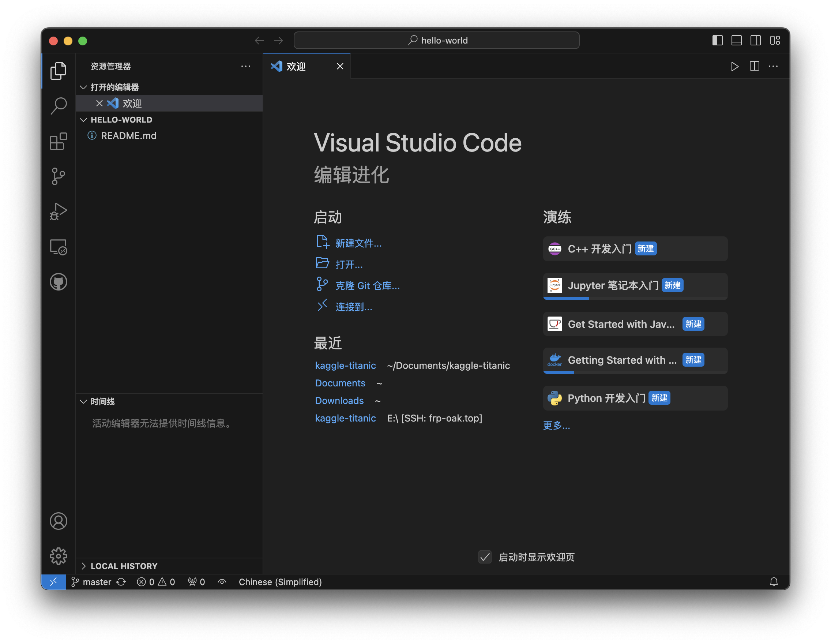Click the remote window indicator in status bar
Image resolution: width=831 pixels, height=644 pixels.
point(53,582)
